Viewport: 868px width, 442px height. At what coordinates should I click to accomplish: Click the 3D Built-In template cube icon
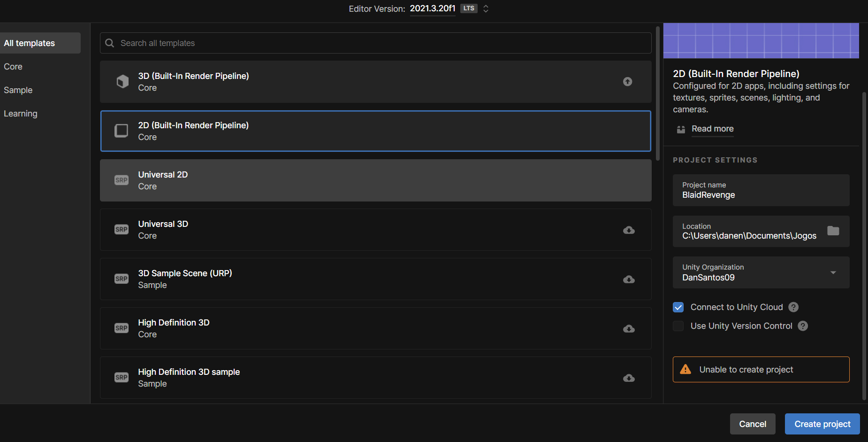(122, 82)
